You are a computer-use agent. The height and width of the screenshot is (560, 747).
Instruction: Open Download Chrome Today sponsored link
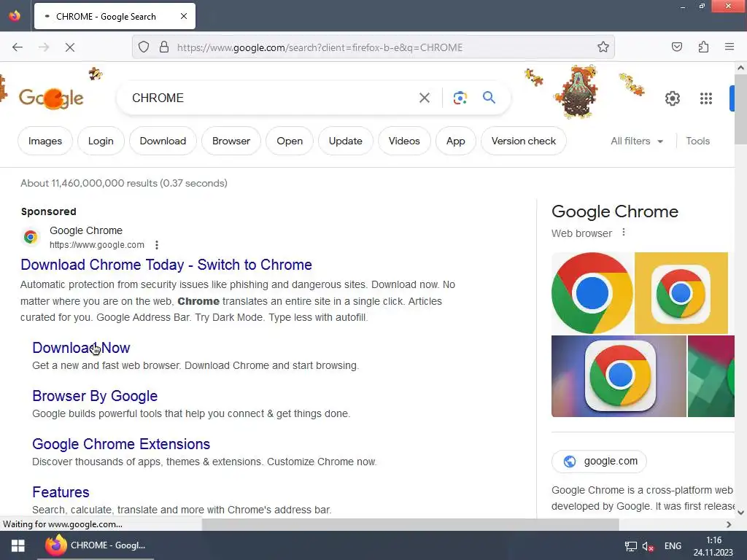(166, 265)
